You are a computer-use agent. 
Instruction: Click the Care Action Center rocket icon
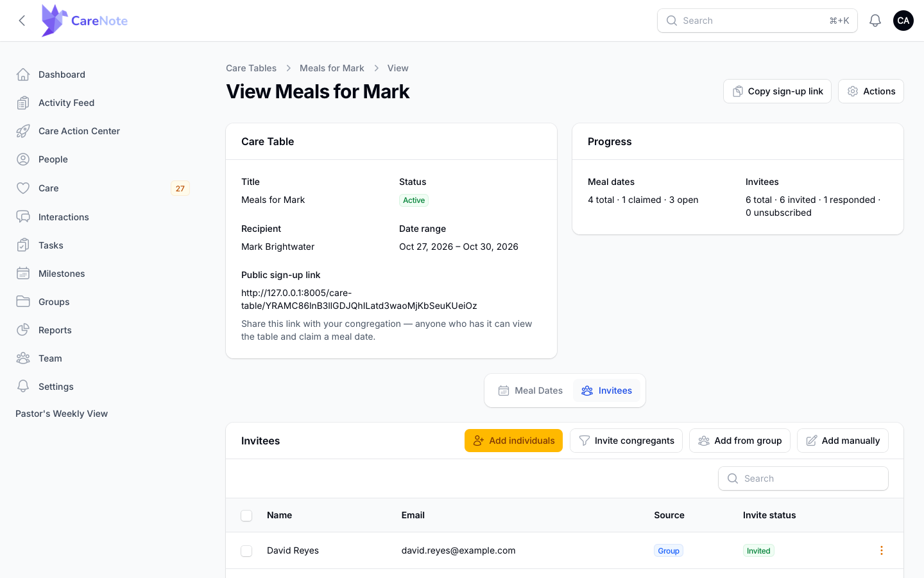[23, 131]
